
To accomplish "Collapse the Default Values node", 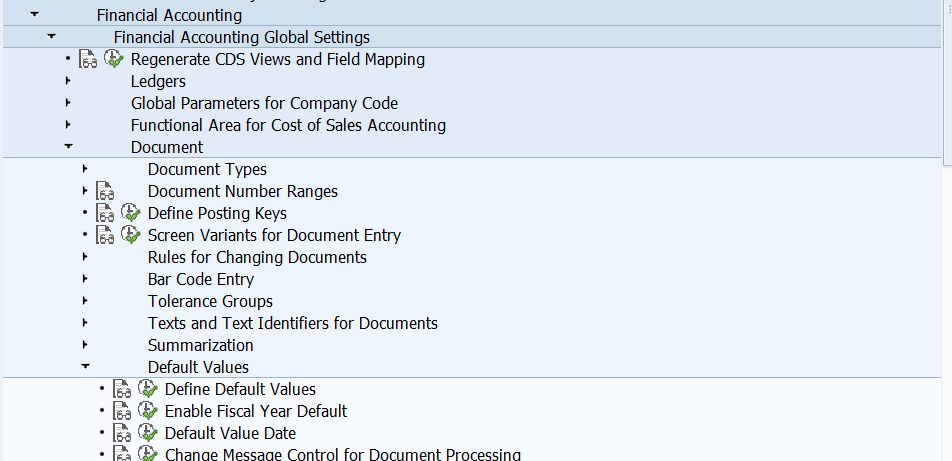I will tap(85, 366).
